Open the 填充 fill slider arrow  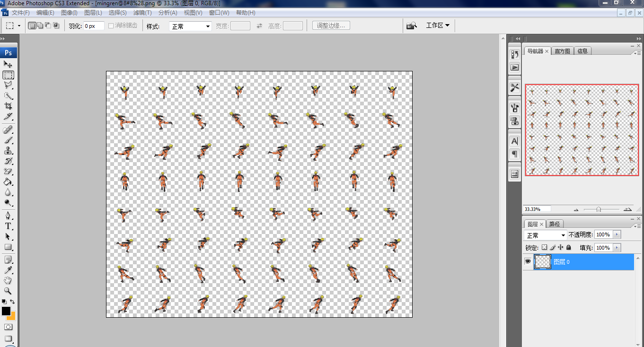tap(616, 247)
